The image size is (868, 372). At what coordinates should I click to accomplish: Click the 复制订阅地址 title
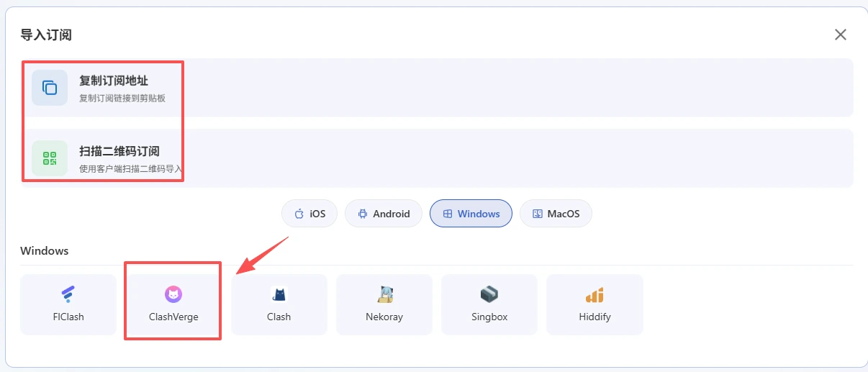pyautogui.click(x=114, y=81)
